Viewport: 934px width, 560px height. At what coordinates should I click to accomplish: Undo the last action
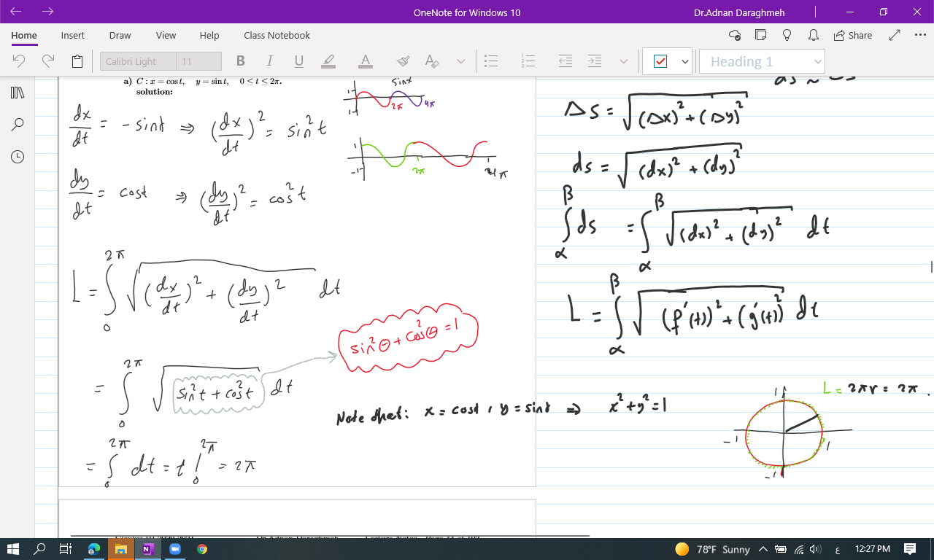[20, 61]
